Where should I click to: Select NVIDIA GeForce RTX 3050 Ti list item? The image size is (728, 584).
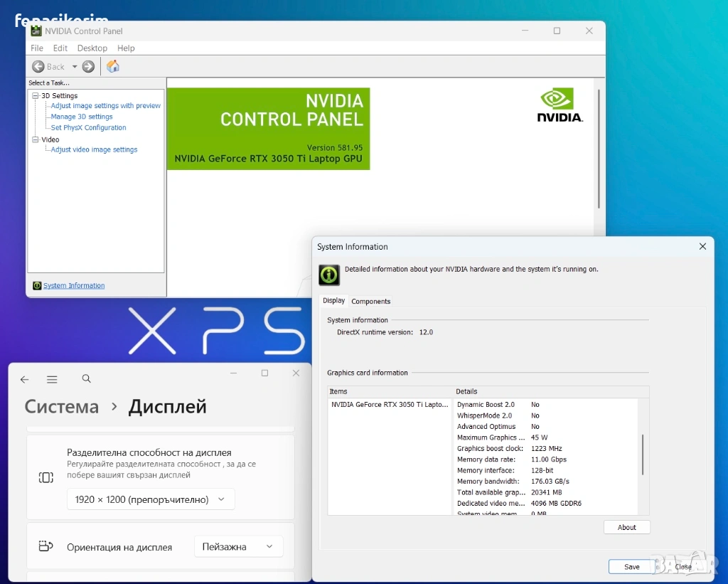(x=390, y=405)
